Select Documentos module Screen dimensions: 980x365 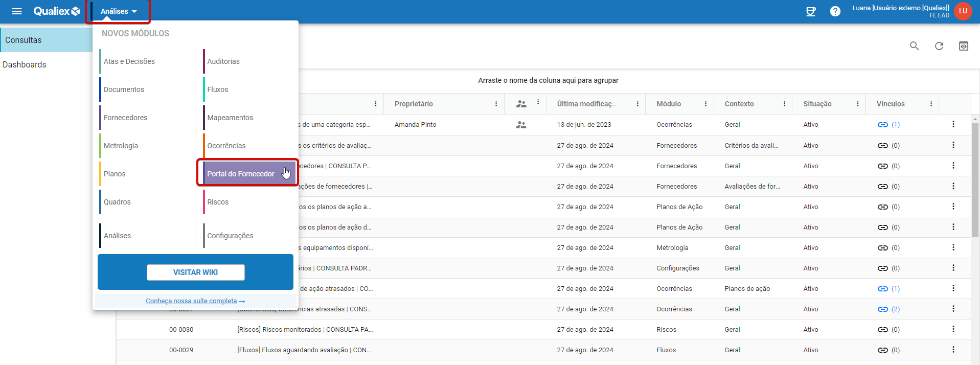click(146, 89)
